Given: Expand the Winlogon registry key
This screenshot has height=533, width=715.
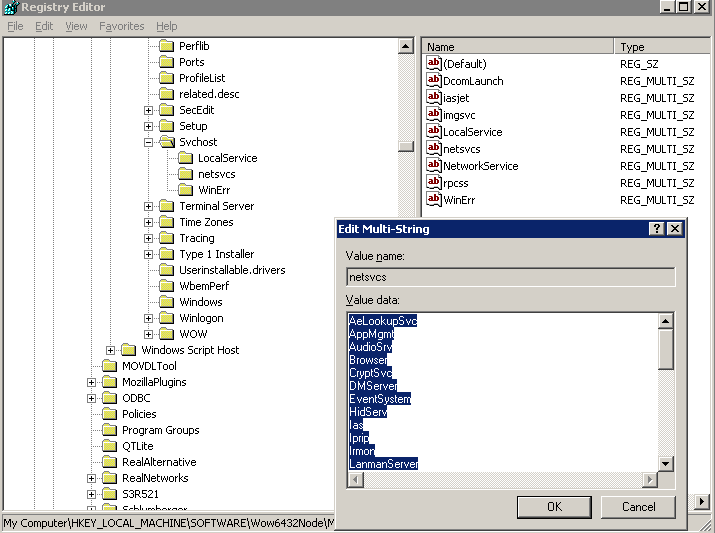Looking at the screenshot, I should pyautogui.click(x=148, y=318).
